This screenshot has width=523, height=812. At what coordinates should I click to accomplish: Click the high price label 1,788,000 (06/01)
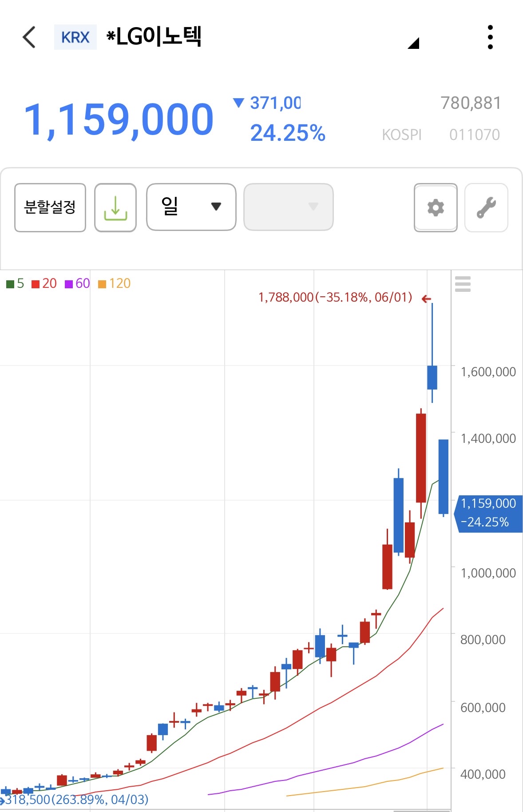335,297
